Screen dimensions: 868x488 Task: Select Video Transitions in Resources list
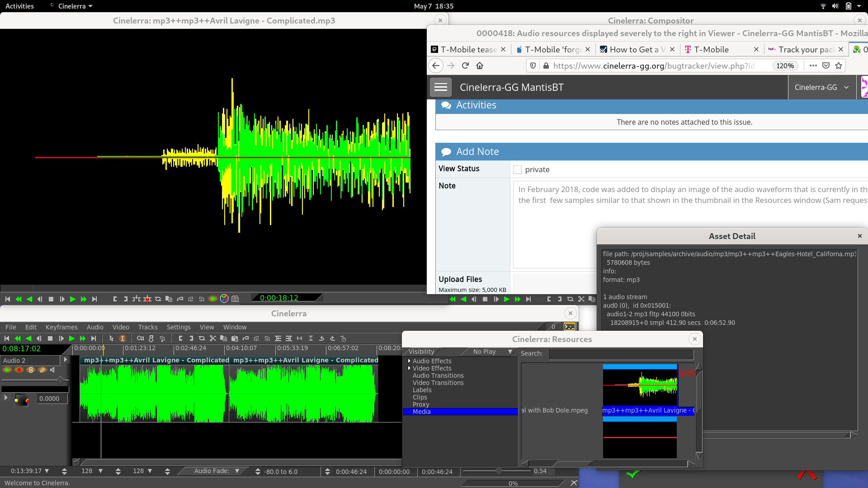(438, 383)
